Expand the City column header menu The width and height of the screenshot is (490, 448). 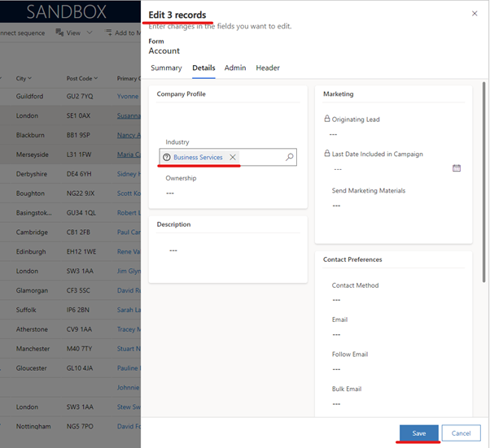[x=24, y=79]
